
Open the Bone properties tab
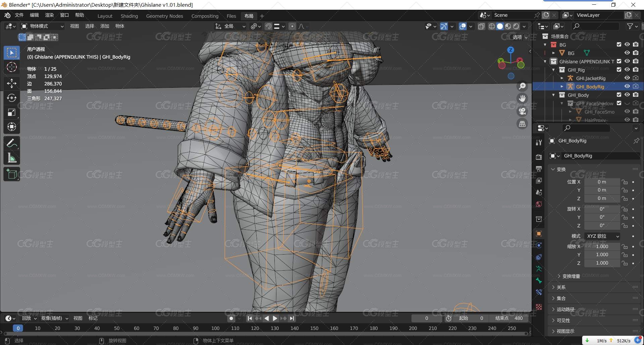(539, 281)
